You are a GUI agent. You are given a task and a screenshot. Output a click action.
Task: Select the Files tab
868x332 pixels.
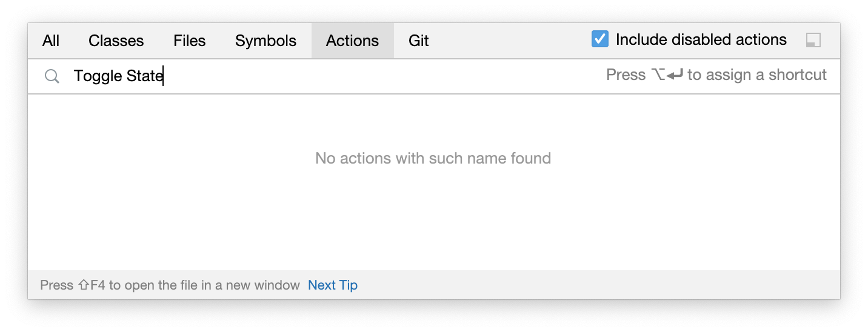190,41
